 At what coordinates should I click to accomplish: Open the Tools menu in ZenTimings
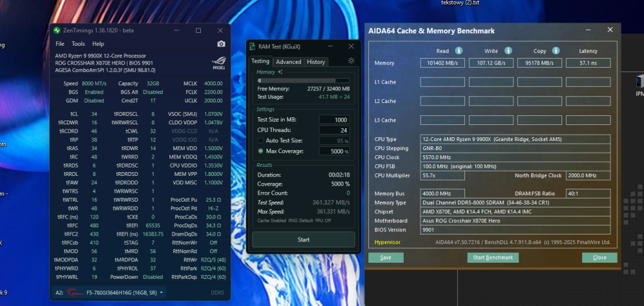click(78, 44)
